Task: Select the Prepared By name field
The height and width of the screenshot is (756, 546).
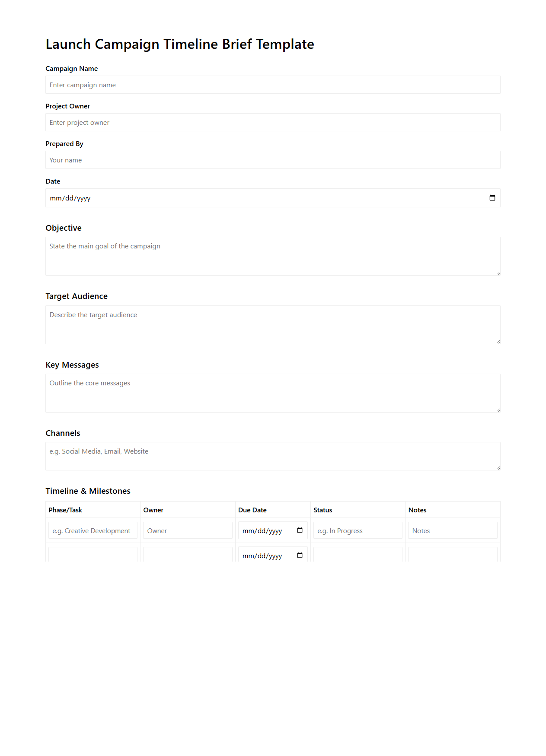Action: (272, 160)
